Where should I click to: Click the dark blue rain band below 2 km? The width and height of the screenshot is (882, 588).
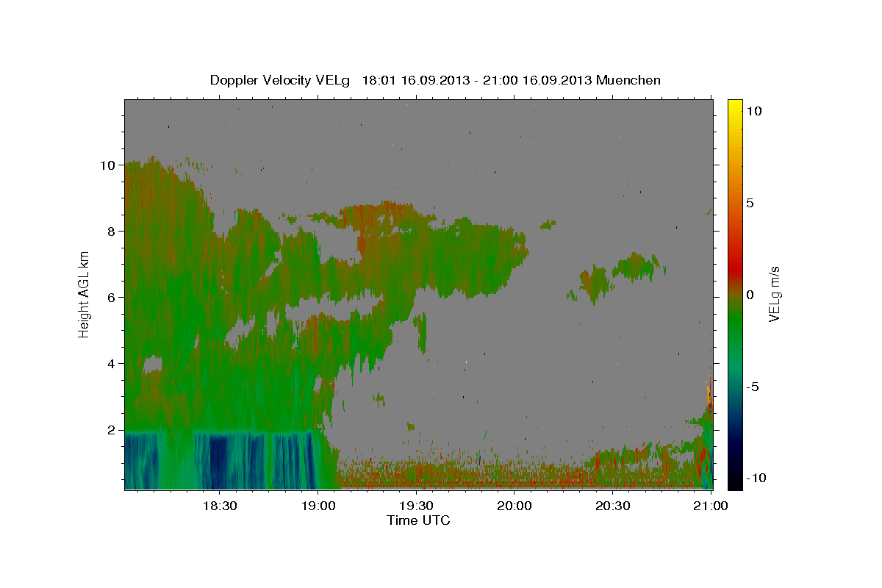click(x=218, y=461)
